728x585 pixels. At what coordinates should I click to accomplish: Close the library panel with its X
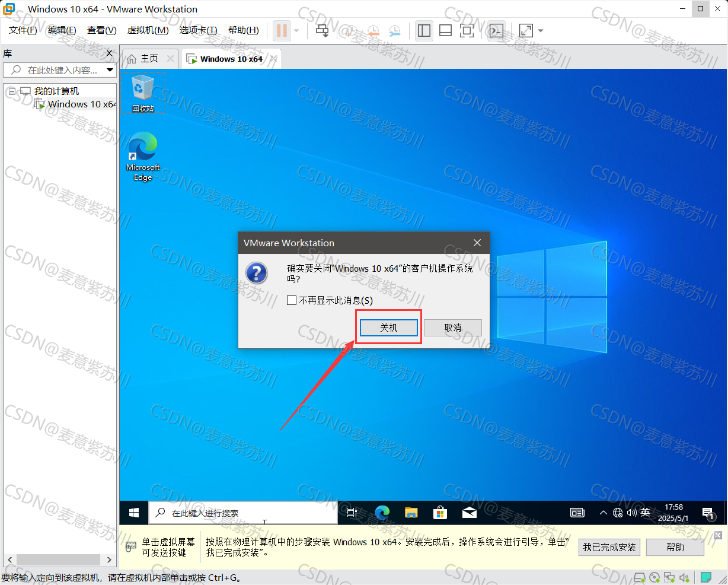pyautogui.click(x=109, y=53)
